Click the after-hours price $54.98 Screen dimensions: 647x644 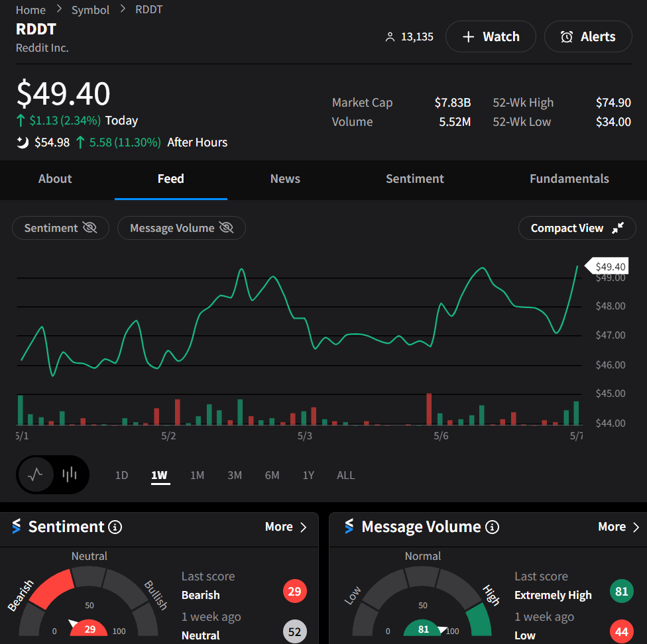coord(52,142)
